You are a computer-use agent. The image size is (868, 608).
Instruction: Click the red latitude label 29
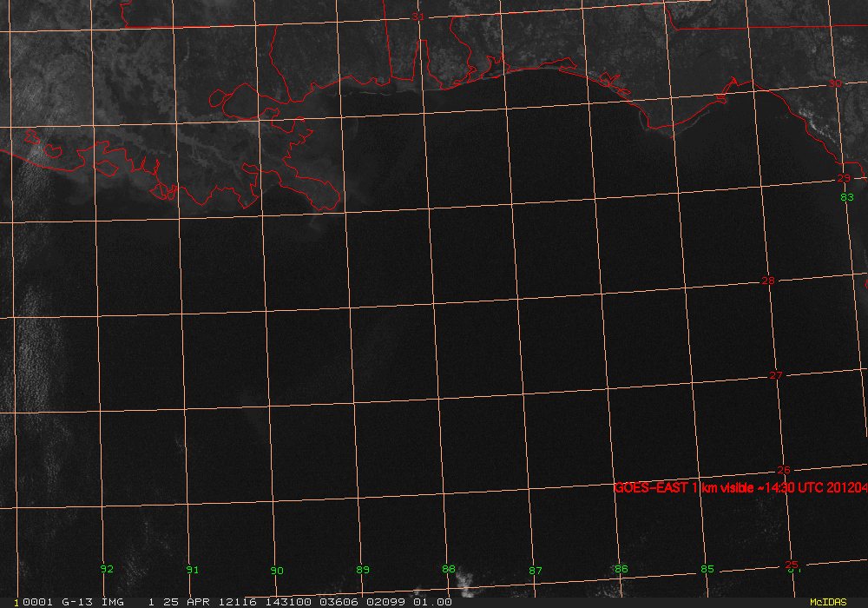(x=844, y=178)
